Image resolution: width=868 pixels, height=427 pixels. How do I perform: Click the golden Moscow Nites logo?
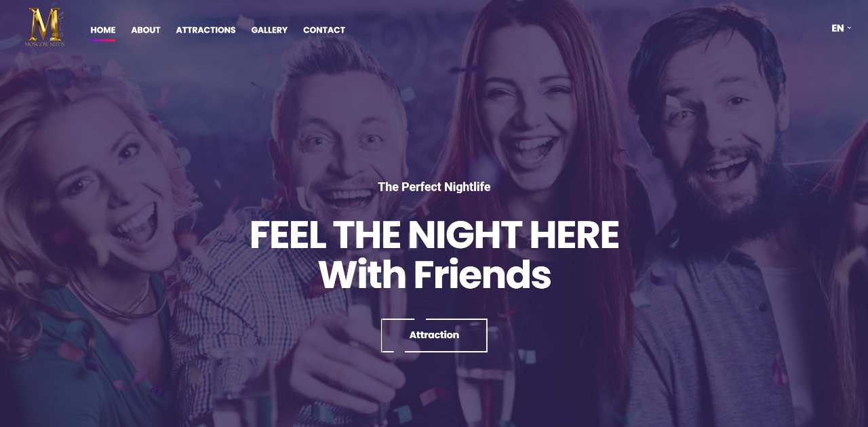[x=45, y=27]
